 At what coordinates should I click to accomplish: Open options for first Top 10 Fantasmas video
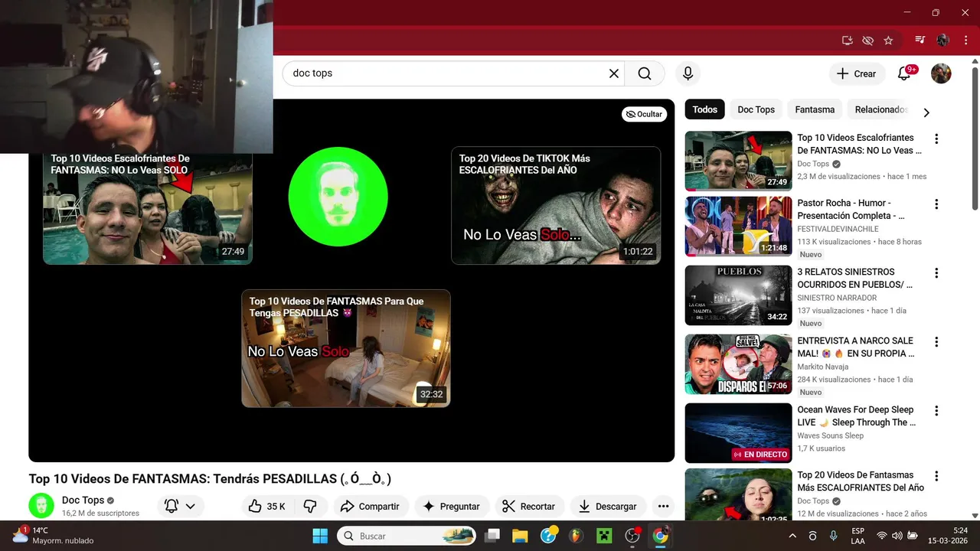pos(936,139)
